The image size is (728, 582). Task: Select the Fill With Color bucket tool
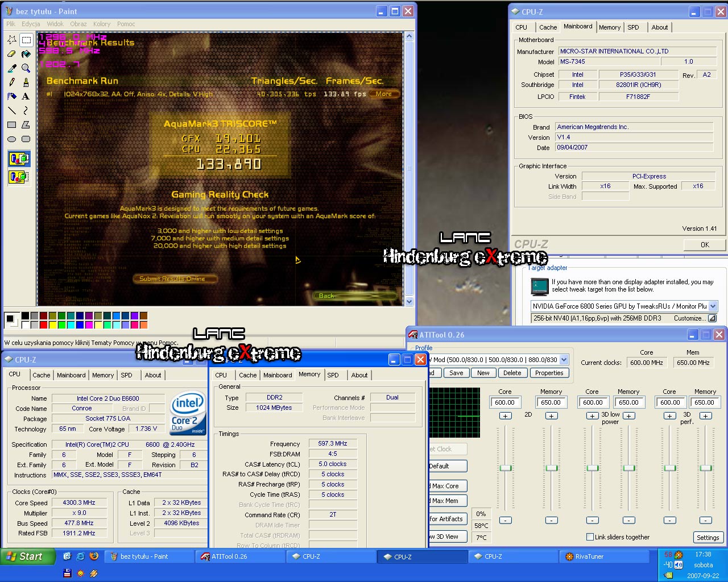(26, 54)
